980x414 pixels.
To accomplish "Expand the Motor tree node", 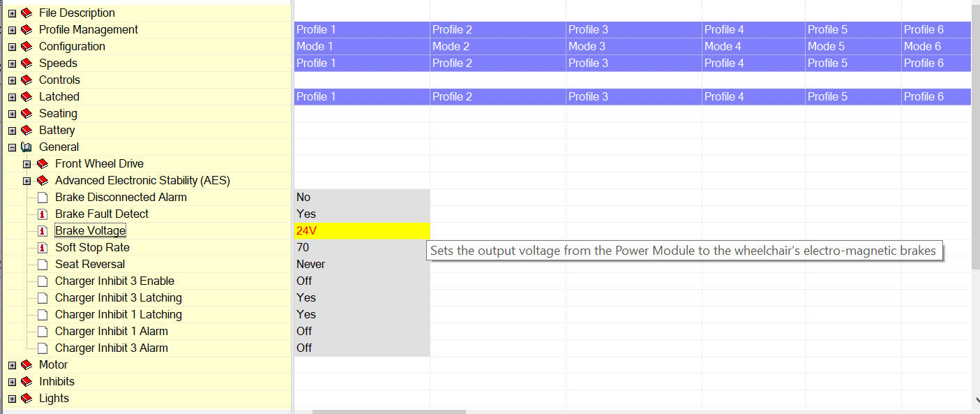I will coord(12,365).
